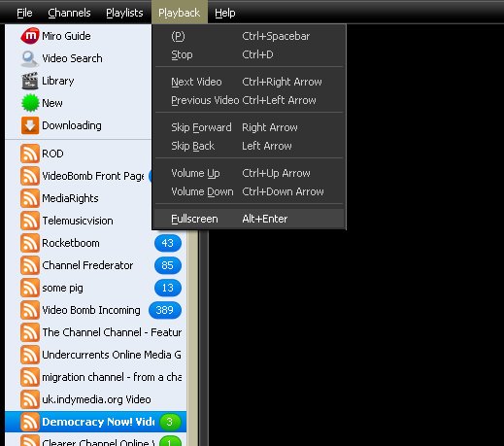Click the RSS icon beside some pig
The height and width of the screenshot is (446, 504).
pyautogui.click(x=30, y=288)
